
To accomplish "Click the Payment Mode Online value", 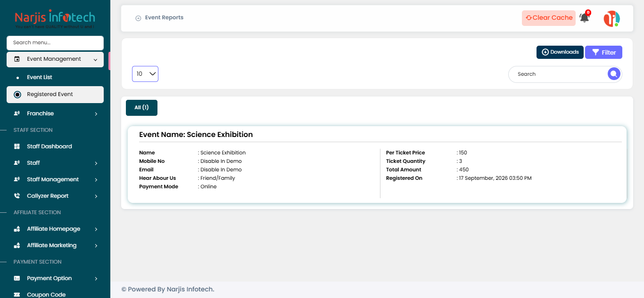I will pos(208,187).
